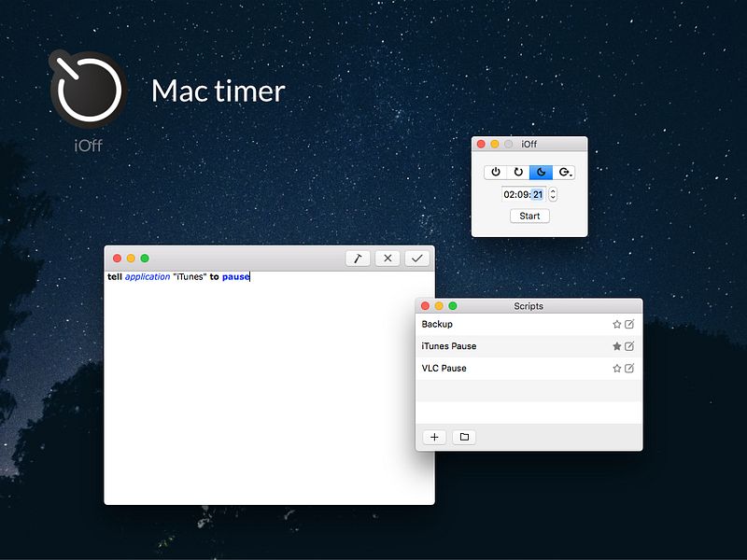Viewport: 747px width, 560px height.
Task: Click the Mac timer heading text
Action: coord(218,91)
